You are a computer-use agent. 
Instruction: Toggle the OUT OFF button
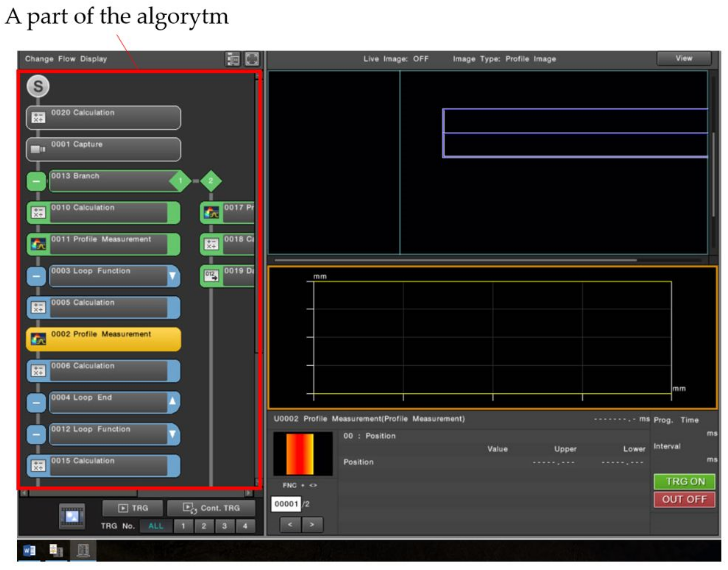(x=684, y=499)
